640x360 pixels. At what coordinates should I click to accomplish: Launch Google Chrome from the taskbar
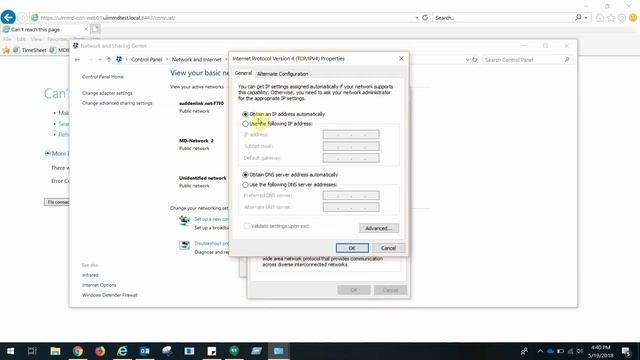(78, 351)
